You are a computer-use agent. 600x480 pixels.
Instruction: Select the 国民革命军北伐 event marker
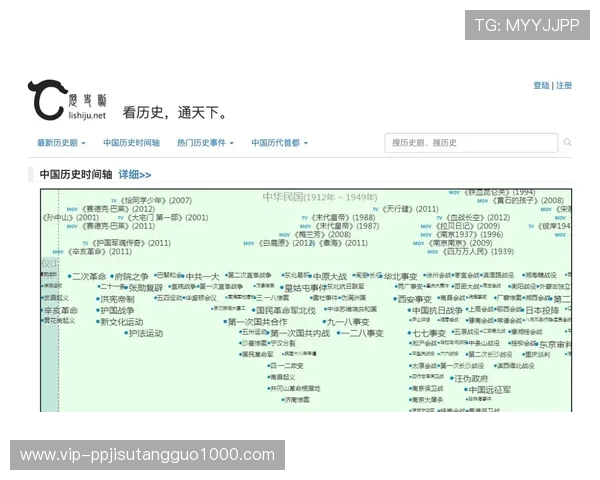point(286,310)
